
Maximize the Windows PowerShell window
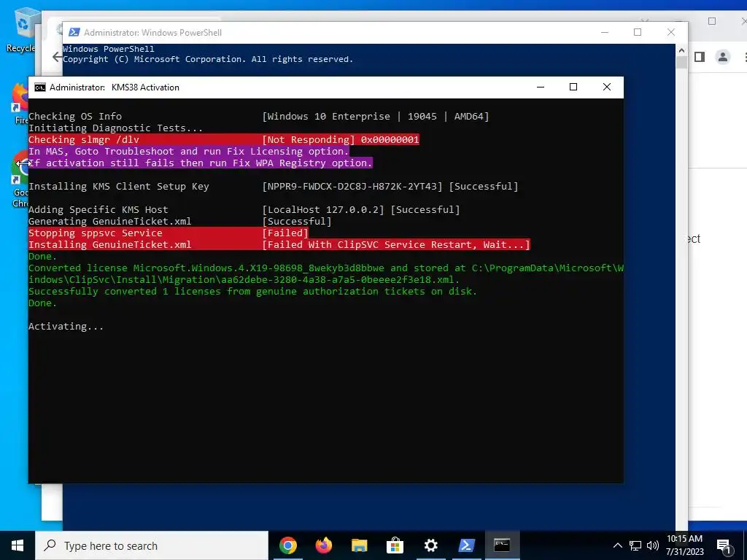[x=638, y=32]
